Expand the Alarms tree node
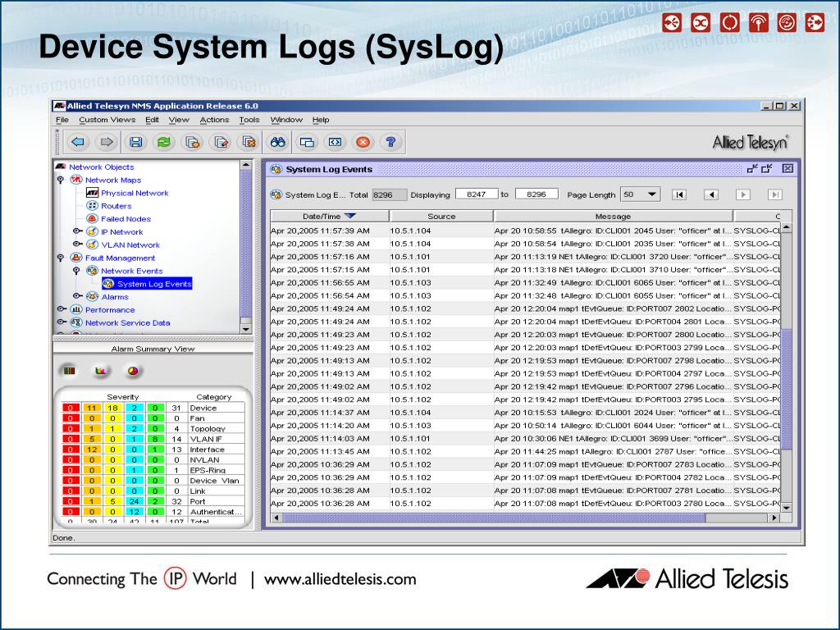This screenshot has height=630, width=840. click(x=77, y=296)
